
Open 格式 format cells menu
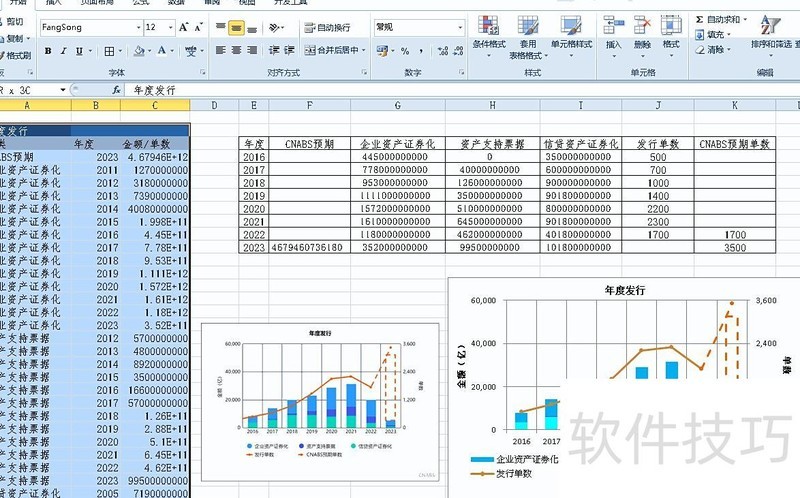(x=671, y=36)
